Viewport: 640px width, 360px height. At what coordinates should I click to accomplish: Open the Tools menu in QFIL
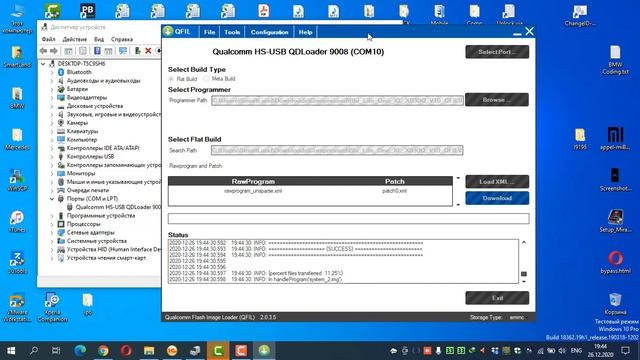pyautogui.click(x=232, y=32)
